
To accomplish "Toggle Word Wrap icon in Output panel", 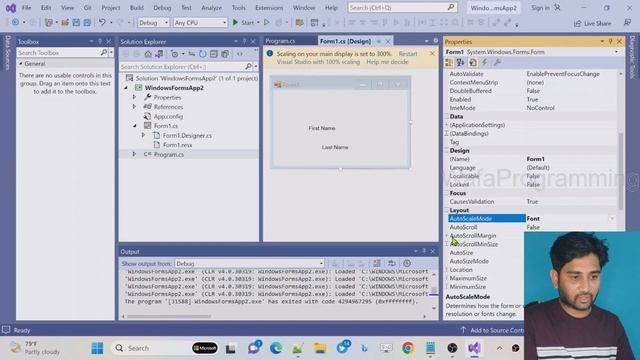I will click(391, 263).
